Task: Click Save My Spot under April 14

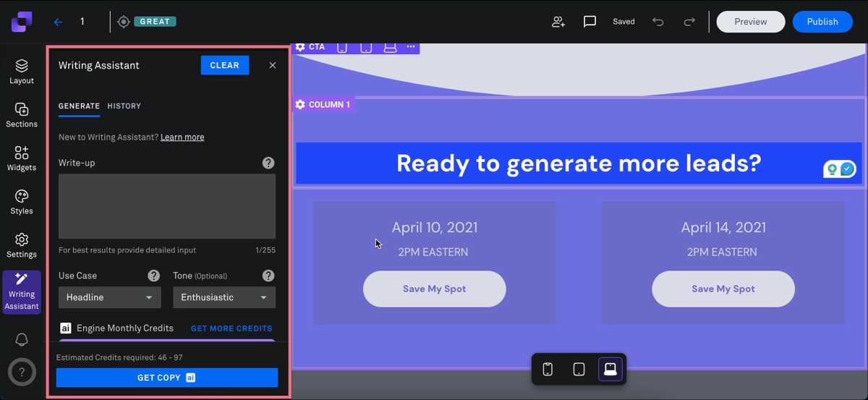Action: coord(723,289)
